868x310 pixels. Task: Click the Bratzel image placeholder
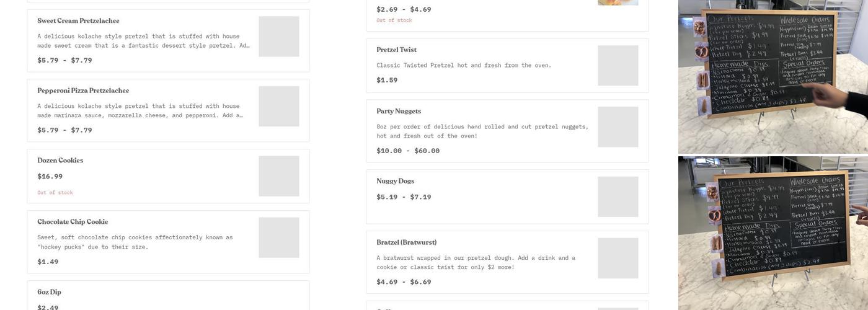pos(618,258)
